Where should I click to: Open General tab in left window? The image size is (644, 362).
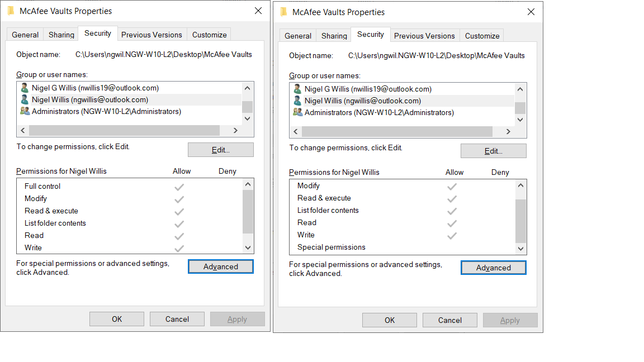pos(25,35)
